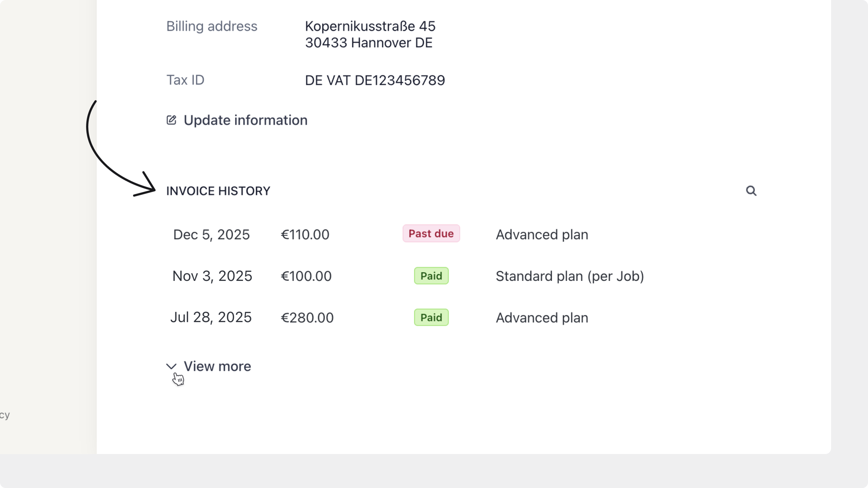Click the Kopernikusstraße 45 billing address

tap(370, 26)
